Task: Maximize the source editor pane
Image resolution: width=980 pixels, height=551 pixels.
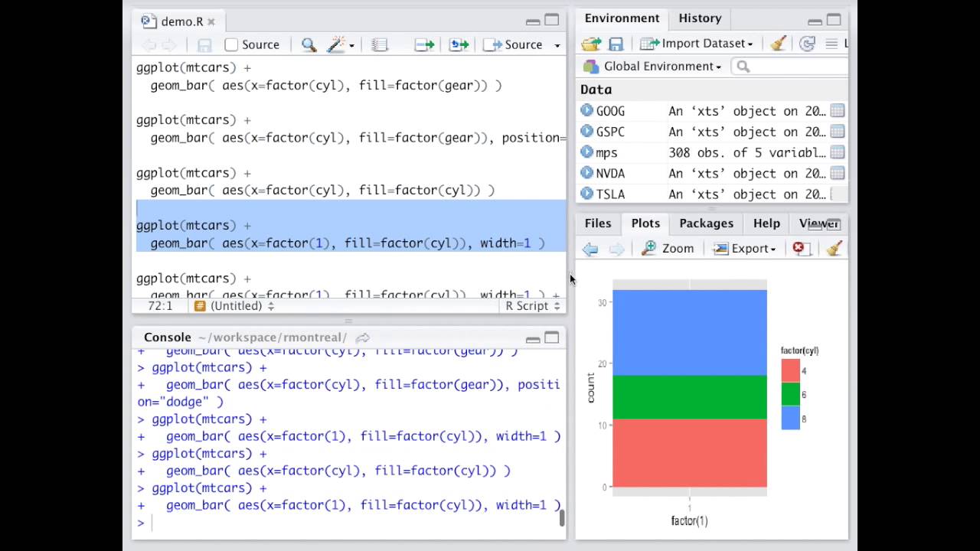Action: [551, 21]
